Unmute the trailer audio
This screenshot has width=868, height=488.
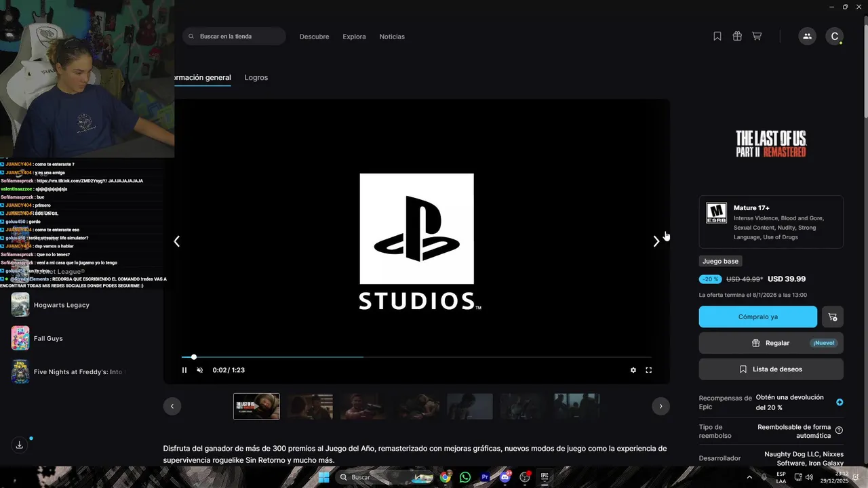click(200, 370)
